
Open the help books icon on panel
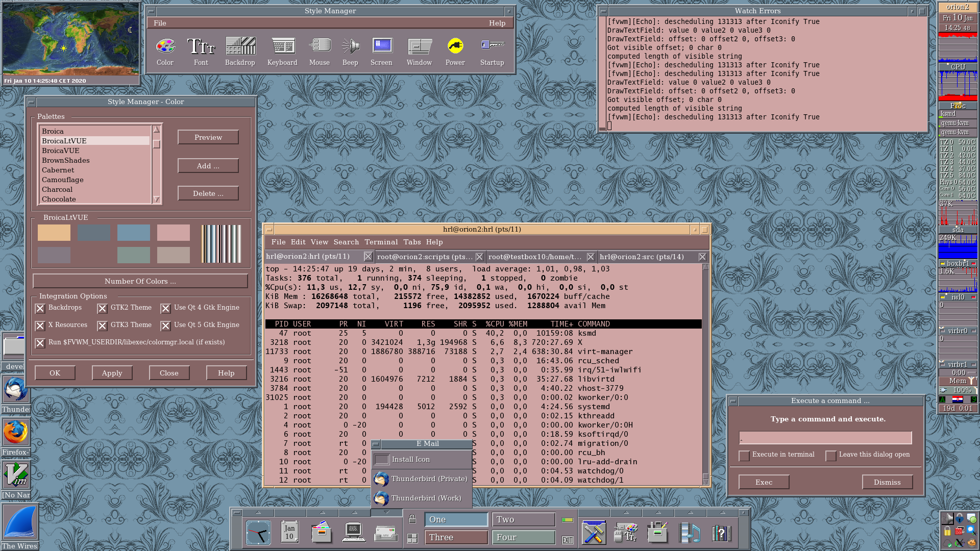[721, 533]
